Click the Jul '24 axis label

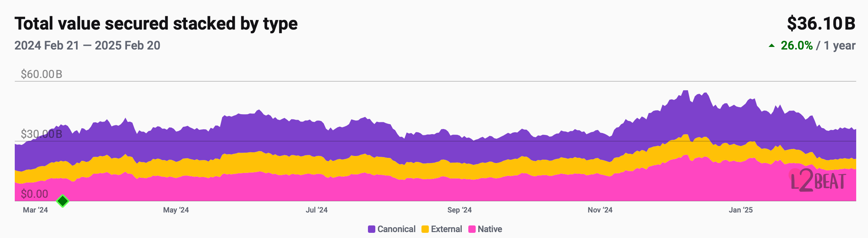[317, 210]
